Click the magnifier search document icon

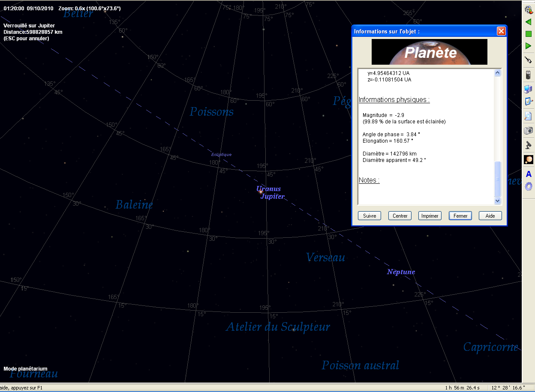(x=528, y=116)
